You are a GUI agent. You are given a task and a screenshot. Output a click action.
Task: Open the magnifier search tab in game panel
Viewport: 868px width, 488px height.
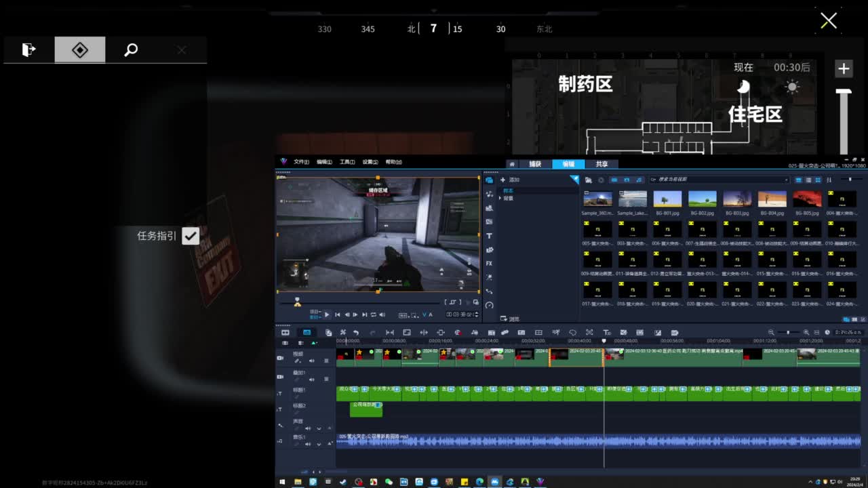[x=131, y=49]
